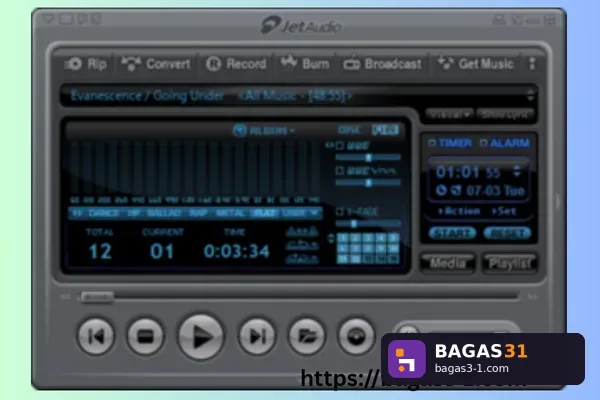The width and height of the screenshot is (600, 400).
Task: Open the Playlist button
Action: (x=510, y=263)
